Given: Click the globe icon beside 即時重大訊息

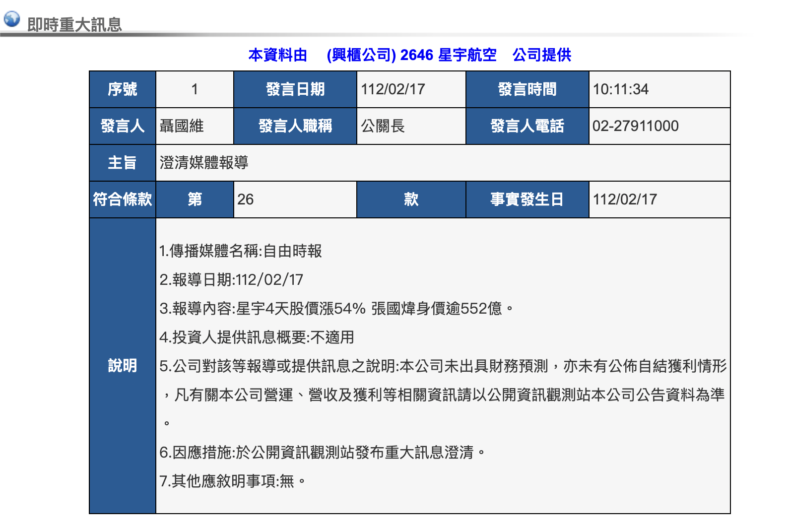Looking at the screenshot, I should coord(11,19).
